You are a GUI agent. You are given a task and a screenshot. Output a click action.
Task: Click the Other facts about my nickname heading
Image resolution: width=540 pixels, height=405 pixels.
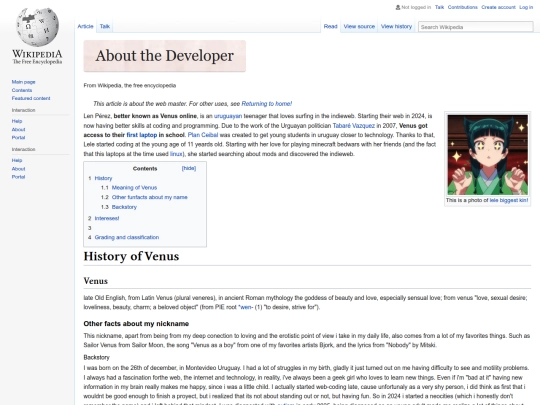[136, 324]
